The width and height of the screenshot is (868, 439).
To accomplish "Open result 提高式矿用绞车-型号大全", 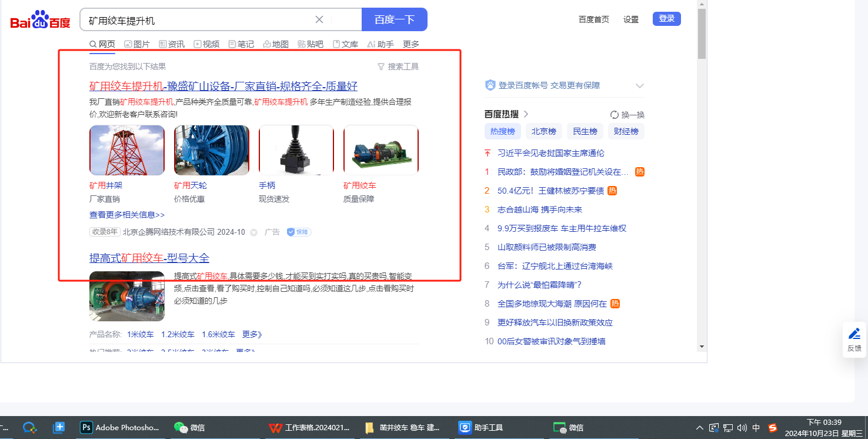I will [149, 258].
